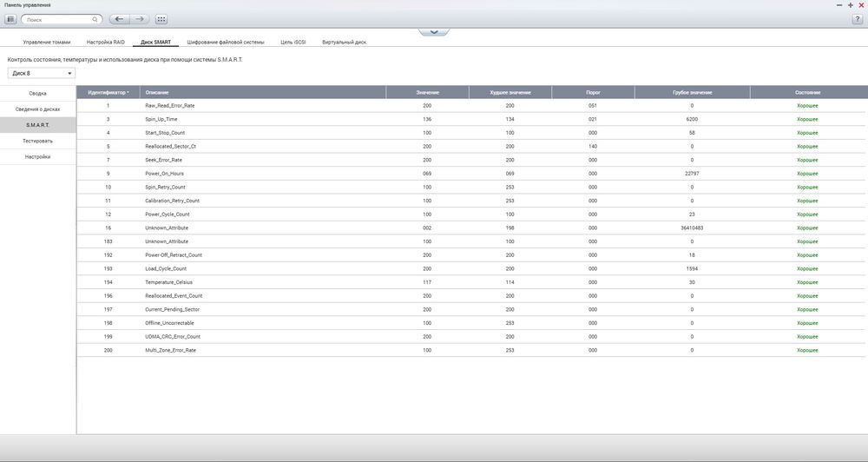This screenshot has height=462, width=868.
Task: Select the Multi_Zone_Error_Rate row
Action: coord(470,350)
